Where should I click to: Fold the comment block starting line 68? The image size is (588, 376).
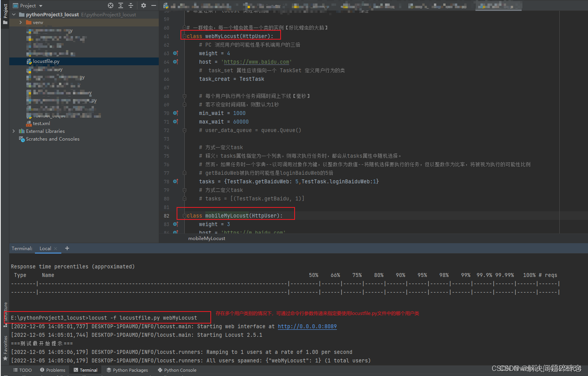[x=184, y=96]
